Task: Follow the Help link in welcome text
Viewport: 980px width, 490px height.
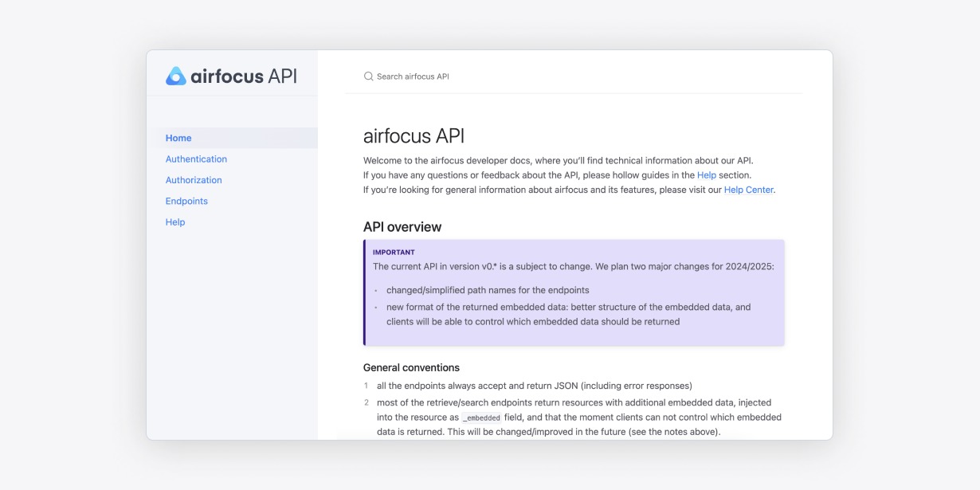Action: click(707, 175)
